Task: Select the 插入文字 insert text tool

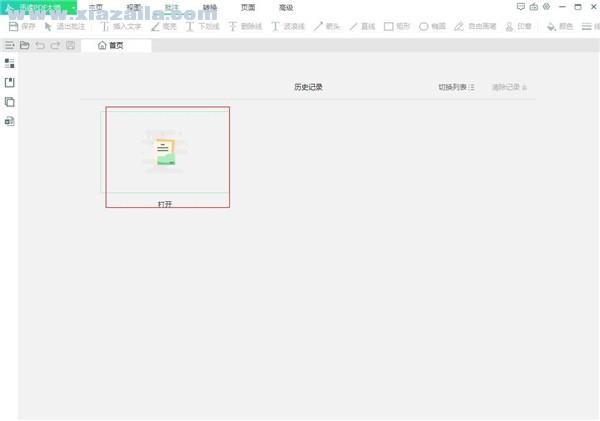Action: 121,26
